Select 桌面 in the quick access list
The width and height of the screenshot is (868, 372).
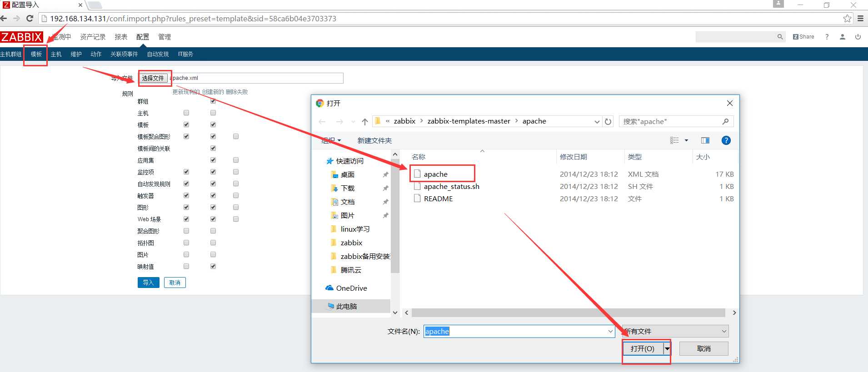point(348,174)
